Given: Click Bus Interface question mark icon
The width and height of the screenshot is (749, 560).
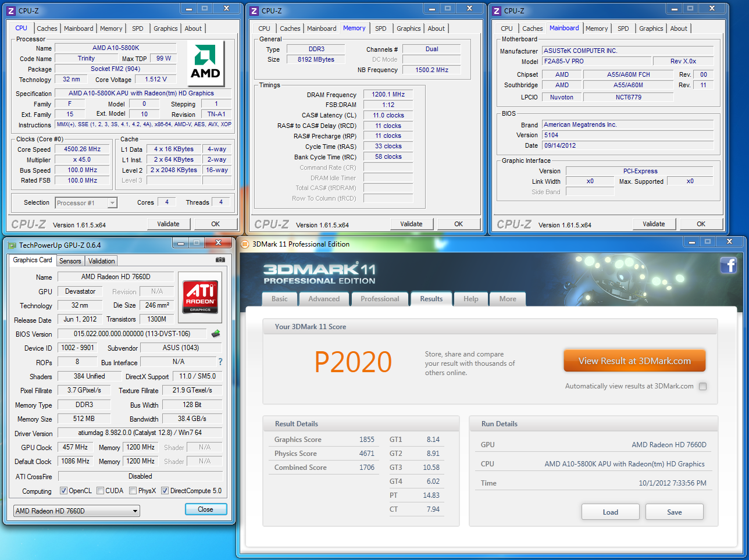Looking at the screenshot, I should (220, 362).
